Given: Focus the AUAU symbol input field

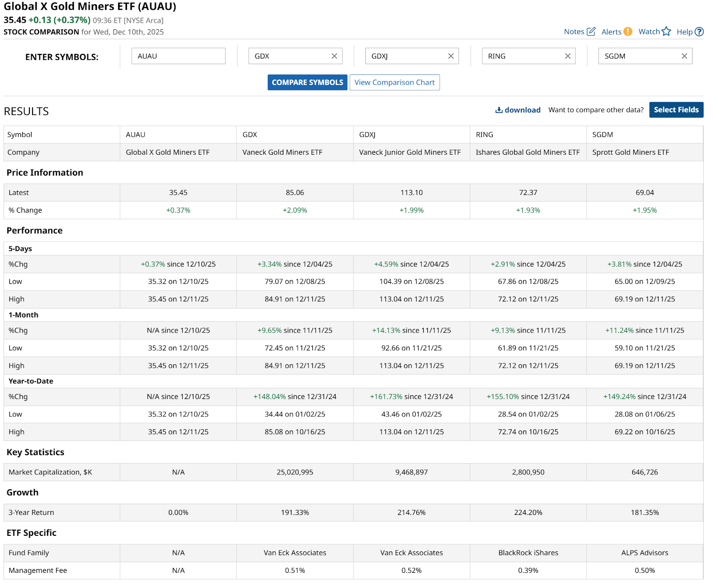Looking at the screenshot, I should (178, 56).
